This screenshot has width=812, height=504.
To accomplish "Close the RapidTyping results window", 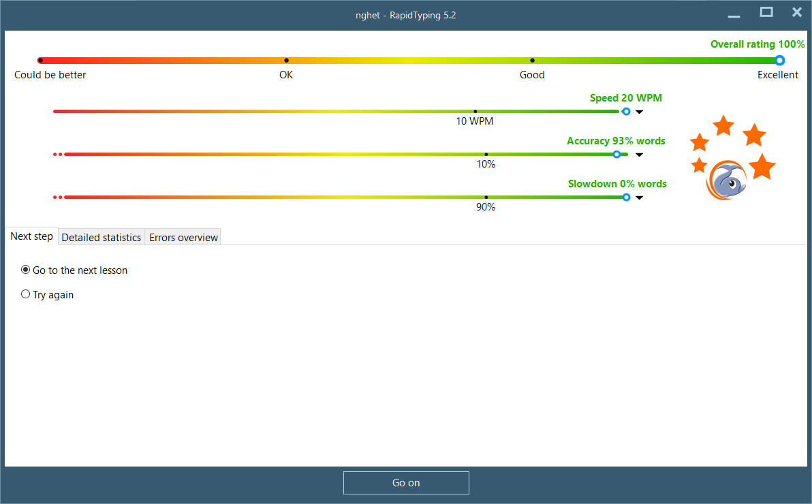I will coord(796,12).
